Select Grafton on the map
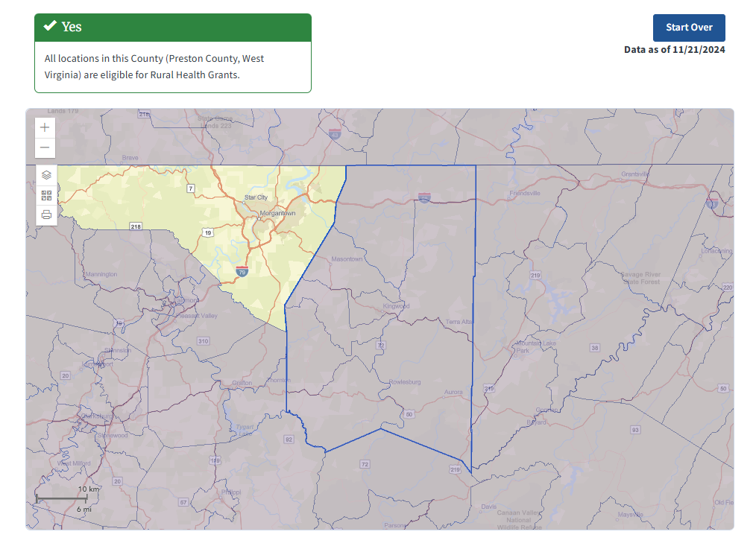This screenshot has height=549, width=756. tap(242, 383)
